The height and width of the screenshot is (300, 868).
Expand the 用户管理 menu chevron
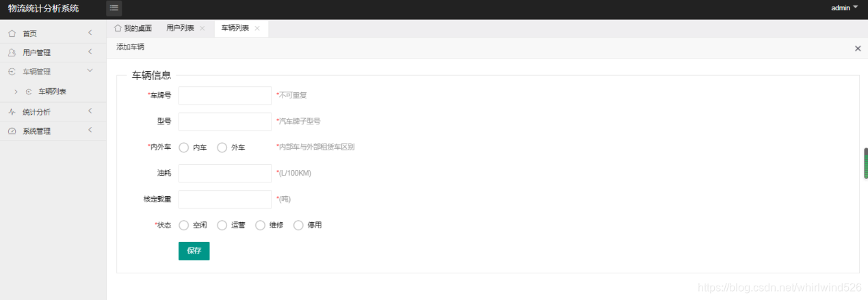pyautogui.click(x=90, y=52)
